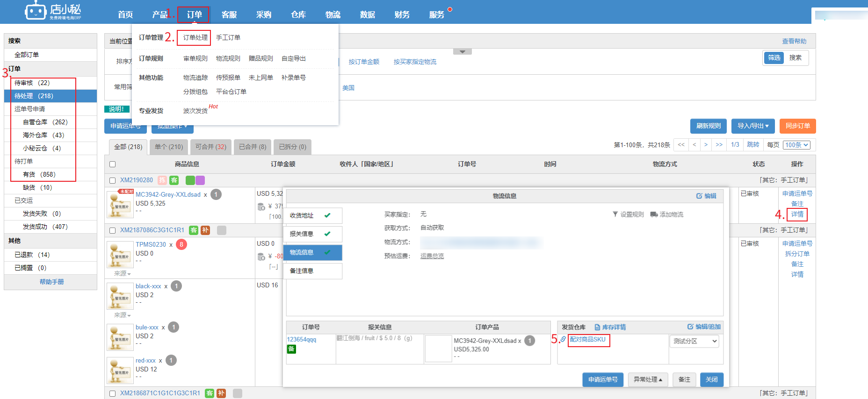Click the funnel icon for 设置规则
The image size is (868, 399).
tap(615, 214)
